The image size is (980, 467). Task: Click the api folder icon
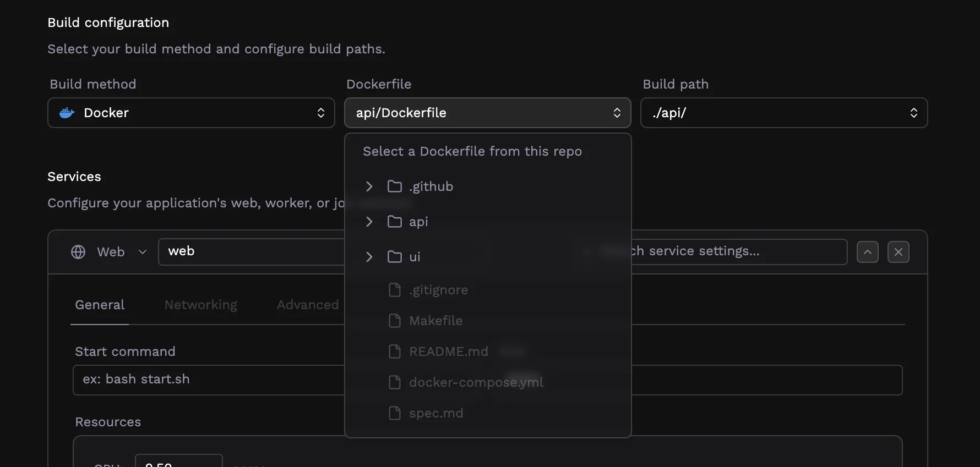[x=395, y=222]
